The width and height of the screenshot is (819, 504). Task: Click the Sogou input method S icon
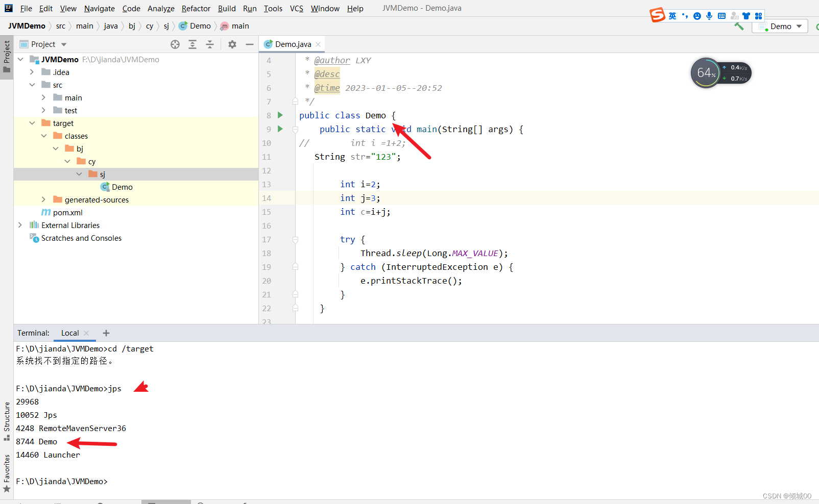pyautogui.click(x=658, y=15)
